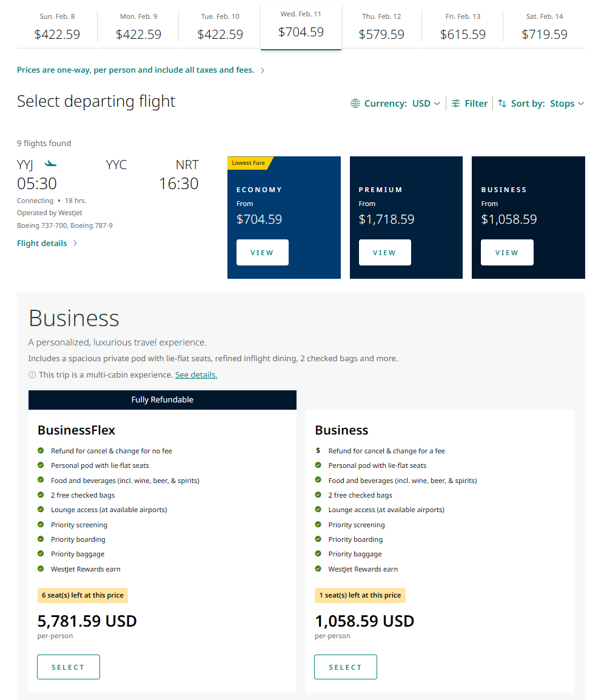Click the dollar sign fee icon under Business
607x700 pixels.
[x=318, y=451]
